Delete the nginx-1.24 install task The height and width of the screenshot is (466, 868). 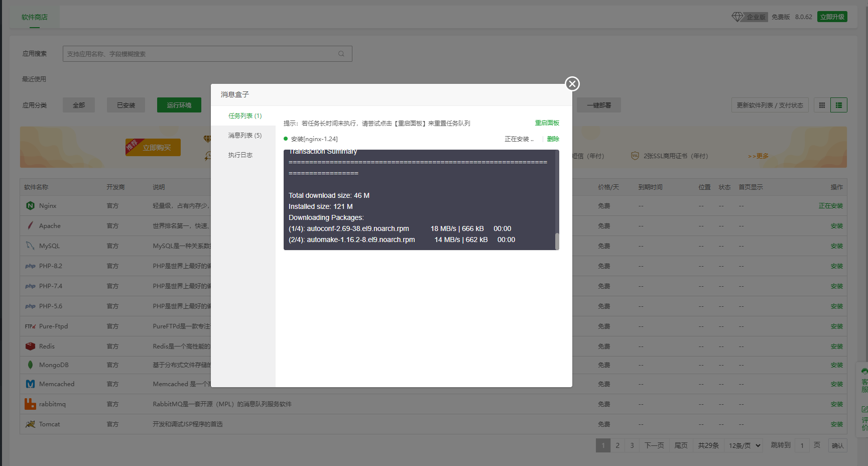pyautogui.click(x=553, y=139)
